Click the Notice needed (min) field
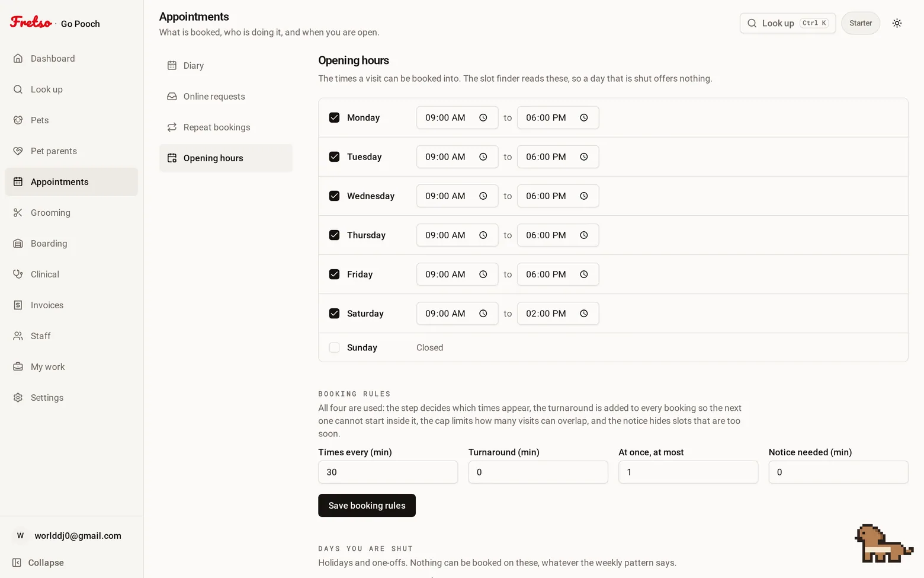924x578 pixels. click(838, 472)
